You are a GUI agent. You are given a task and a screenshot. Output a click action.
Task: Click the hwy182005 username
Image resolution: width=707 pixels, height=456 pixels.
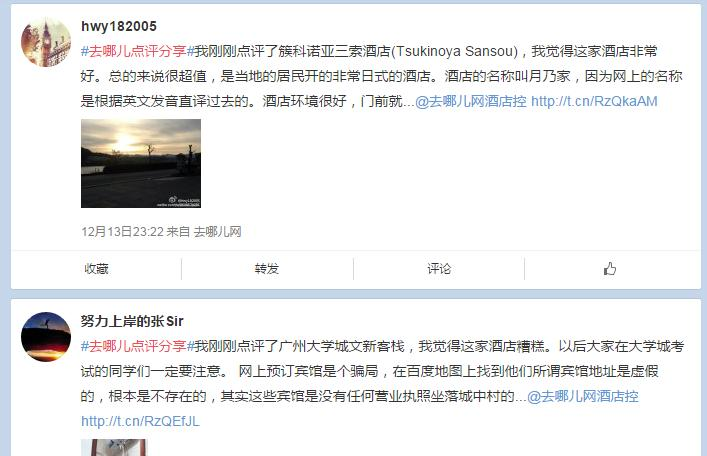click(x=119, y=26)
